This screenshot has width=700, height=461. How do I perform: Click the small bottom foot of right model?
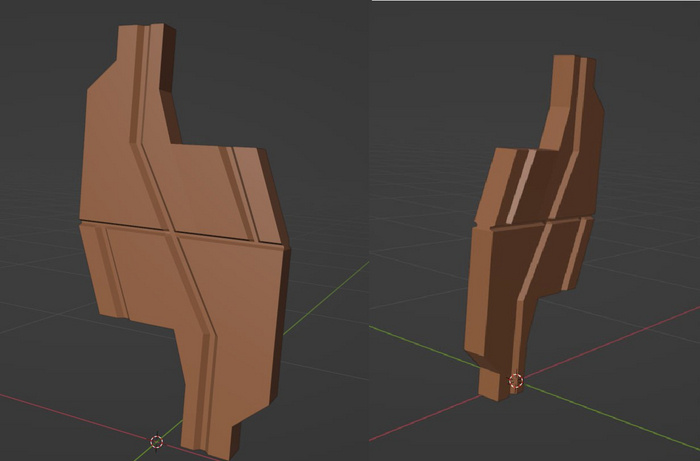click(x=494, y=386)
